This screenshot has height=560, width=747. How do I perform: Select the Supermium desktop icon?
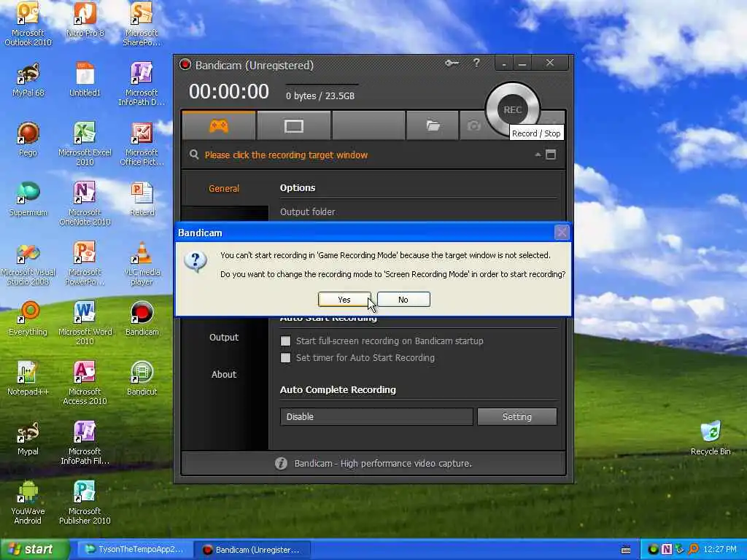(28, 199)
